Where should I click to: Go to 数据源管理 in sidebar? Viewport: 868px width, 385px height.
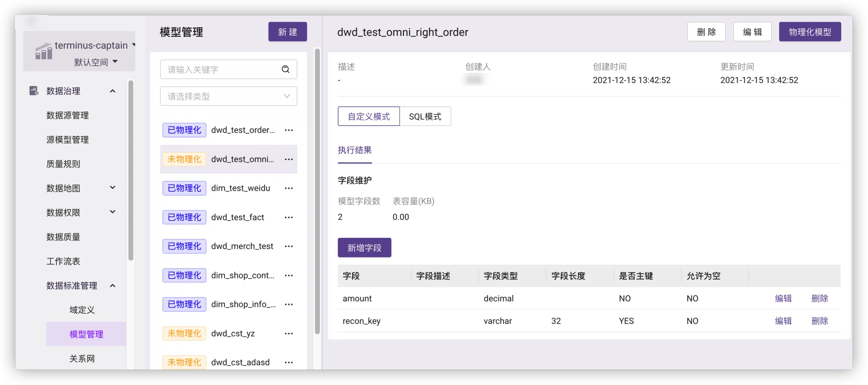[67, 115]
